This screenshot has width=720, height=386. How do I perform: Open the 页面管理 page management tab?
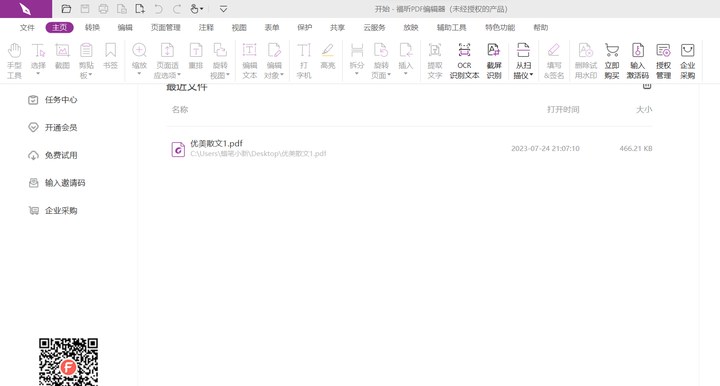[x=166, y=28]
